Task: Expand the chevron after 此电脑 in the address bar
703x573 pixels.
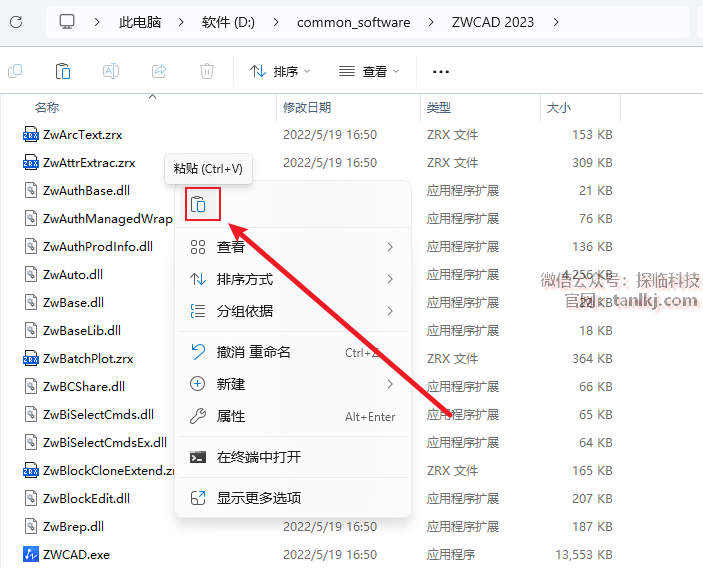Action: [x=181, y=22]
